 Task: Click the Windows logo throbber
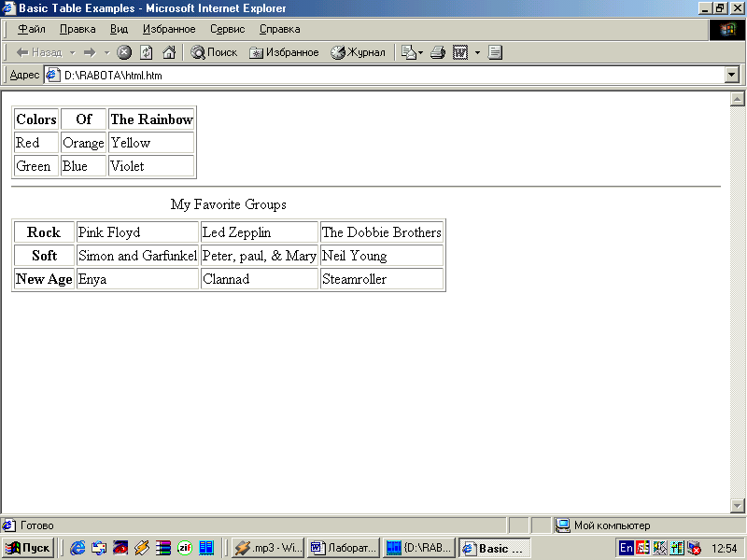[727, 30]
